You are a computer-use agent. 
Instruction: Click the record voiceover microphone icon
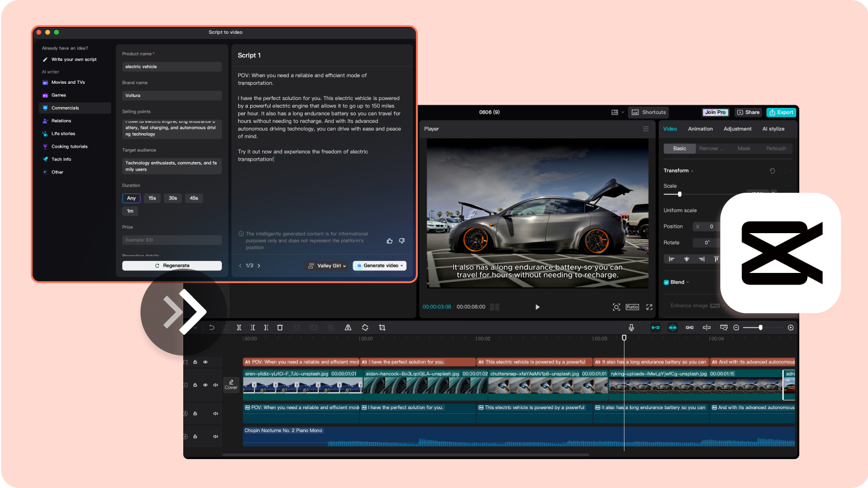click(631, 328)
